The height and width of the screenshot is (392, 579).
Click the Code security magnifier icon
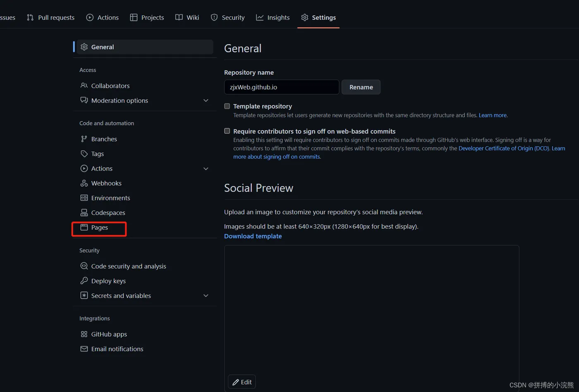[84, 266]
